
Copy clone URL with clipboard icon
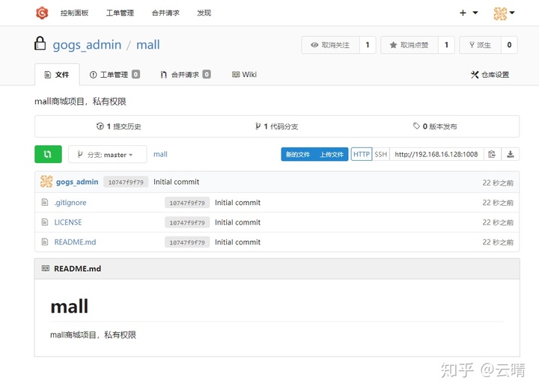click(x=493, y=154)
